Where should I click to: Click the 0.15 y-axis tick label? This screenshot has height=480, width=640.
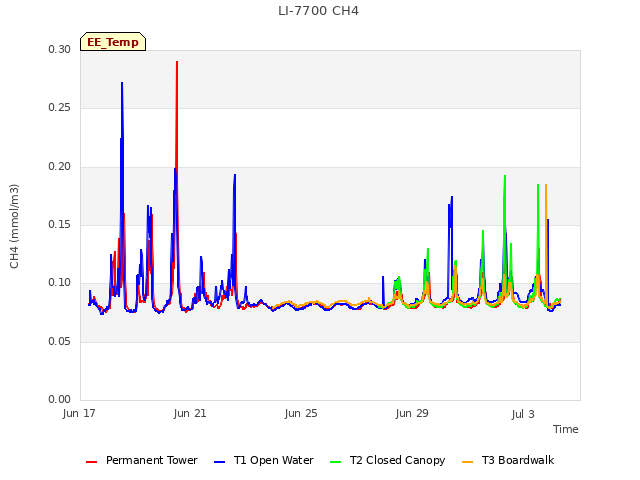tap(60, 224)
